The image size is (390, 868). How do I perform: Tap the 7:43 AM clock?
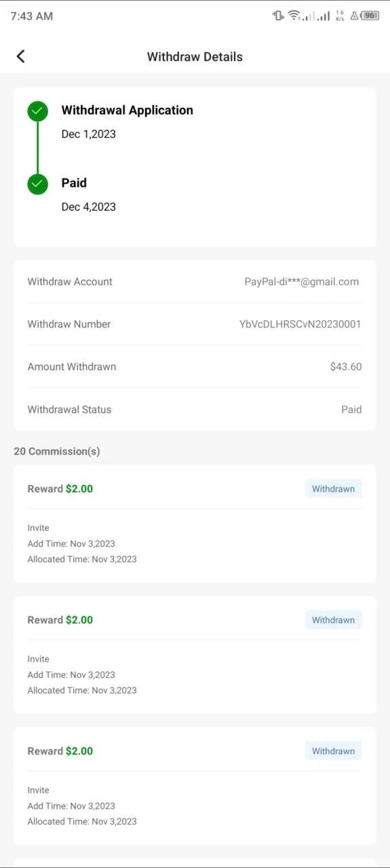pos(31,16)
